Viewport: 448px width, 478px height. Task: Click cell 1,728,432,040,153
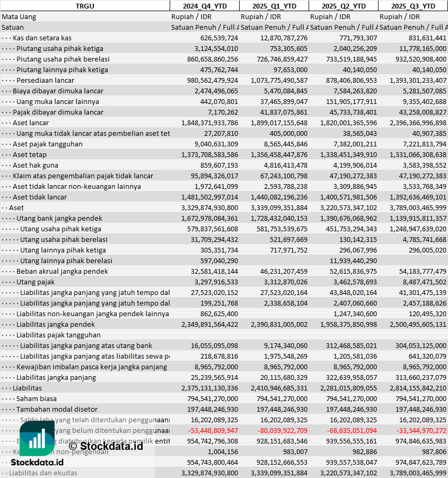click(x=279, y=218)
